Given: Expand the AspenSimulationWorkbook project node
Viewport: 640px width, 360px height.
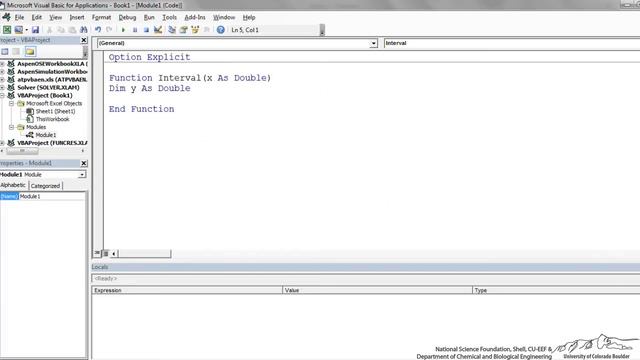Looking at the screenshot, I should (x=2, y=72).
